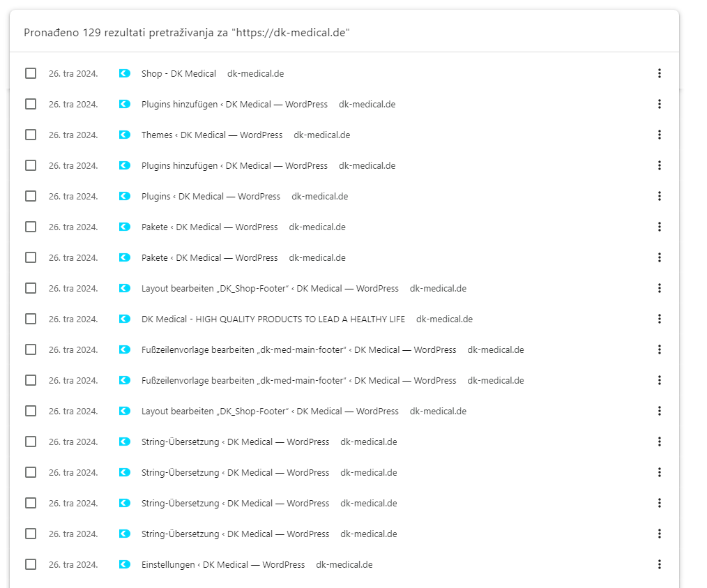Open more actions for Themes ‹ DK Medical entry
The height and width of the screenshot is (588, 707).
(x=659, y=135)
